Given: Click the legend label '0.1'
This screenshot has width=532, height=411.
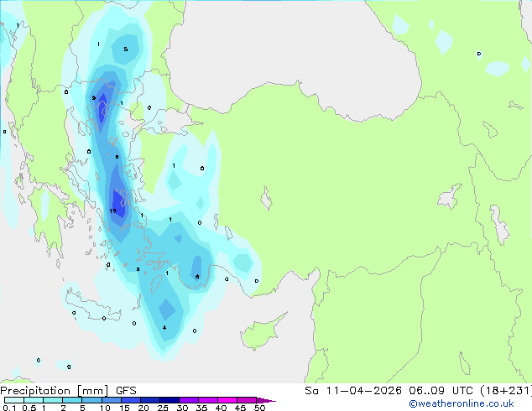Looking at the screenshot, I should click(9, 408).
